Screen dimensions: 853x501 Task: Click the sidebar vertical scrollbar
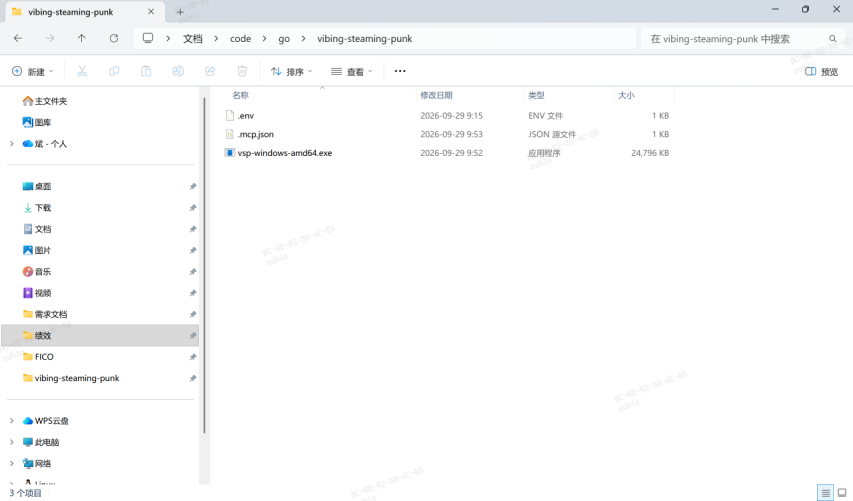point(205,265)
